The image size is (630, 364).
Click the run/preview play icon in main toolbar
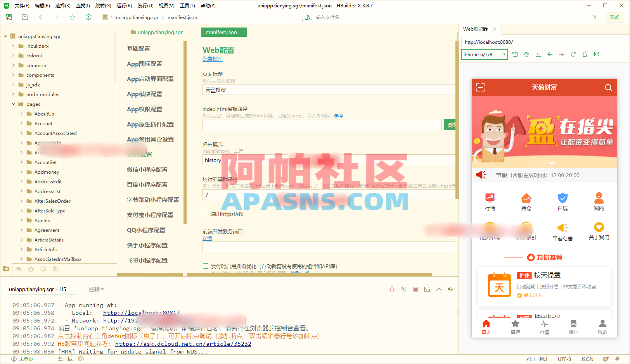point(88,17)
